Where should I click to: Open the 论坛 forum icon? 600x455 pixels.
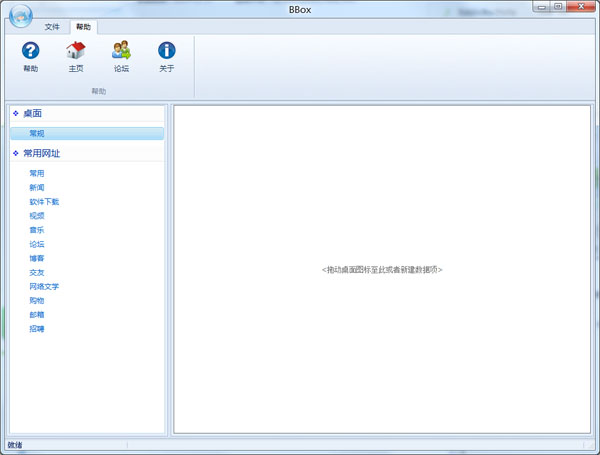point(121,51)
